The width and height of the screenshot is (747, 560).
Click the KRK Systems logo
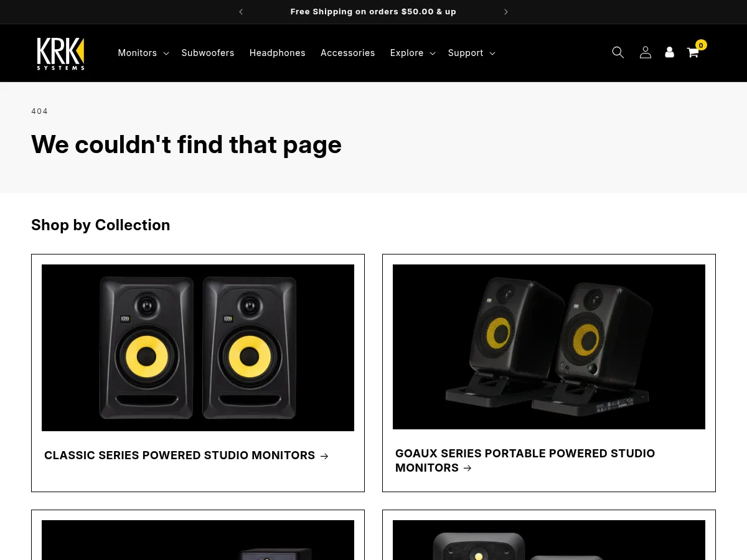coord(60,54)
